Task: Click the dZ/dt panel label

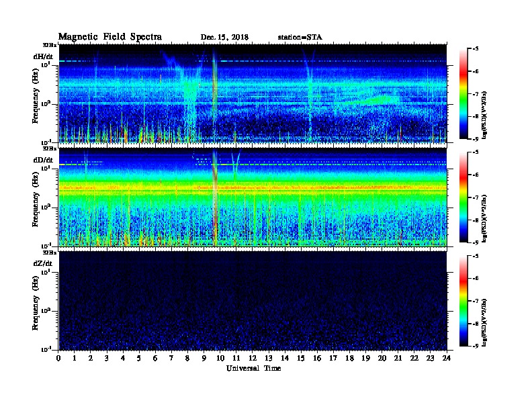Action: [x=43, y=263]
